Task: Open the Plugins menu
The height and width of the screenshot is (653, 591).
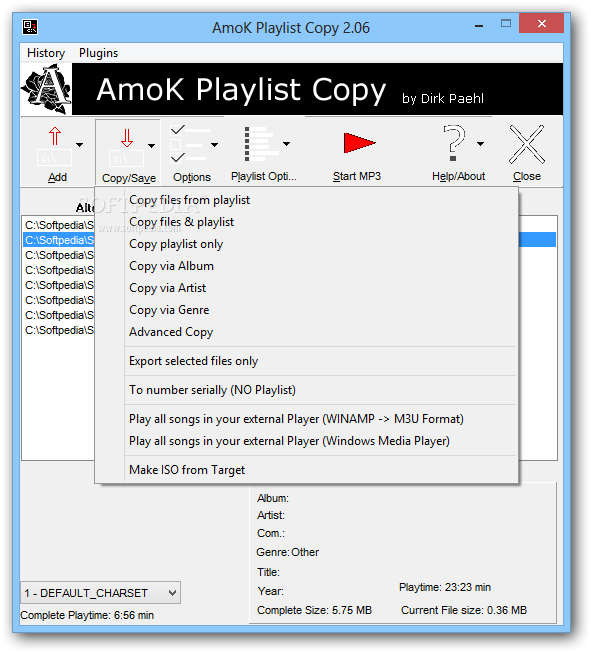Action: 98,53
